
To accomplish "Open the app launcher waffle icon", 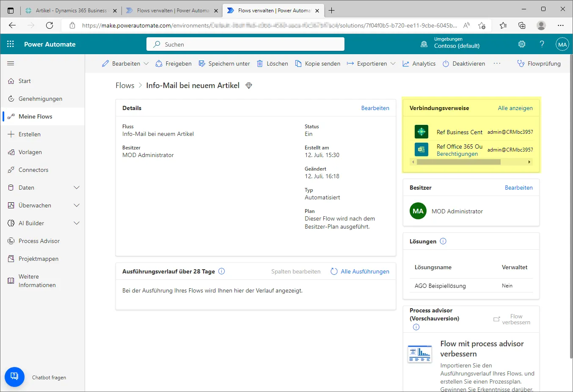I will 11,44.
